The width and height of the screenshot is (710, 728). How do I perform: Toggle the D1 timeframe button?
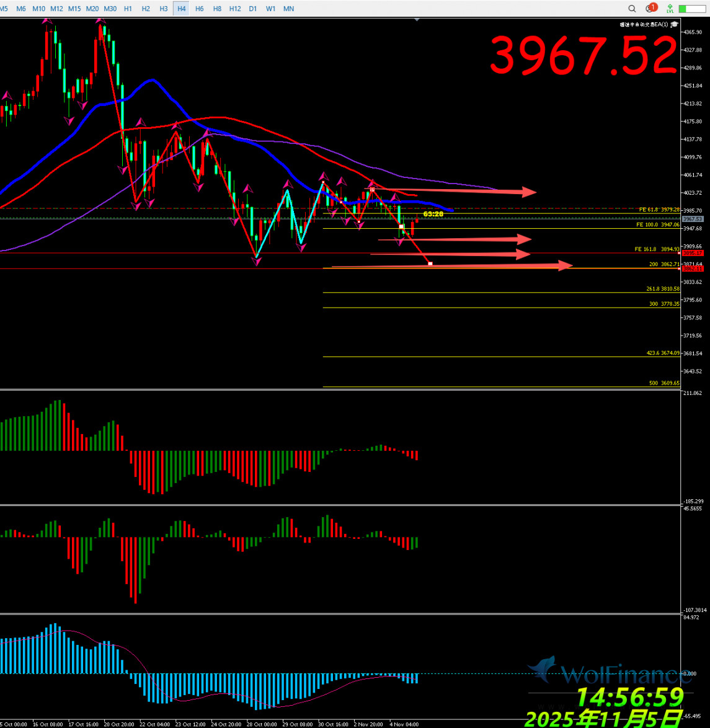click(253, 9)
